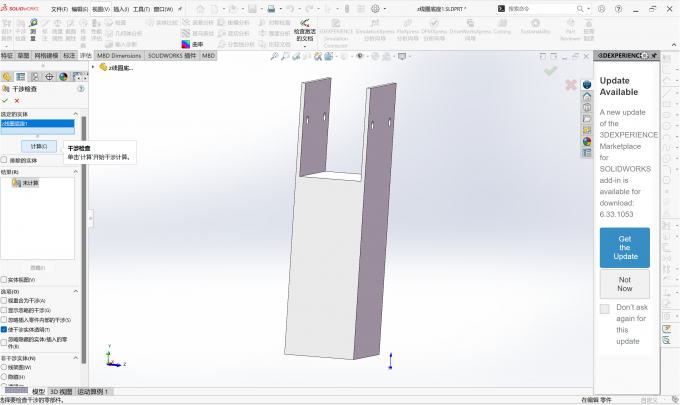Open the Hide/Show Items eye icon
Image resolution: width=680 pixels, height=405 pixels.
pyautogui.click(x=360, y=56)
